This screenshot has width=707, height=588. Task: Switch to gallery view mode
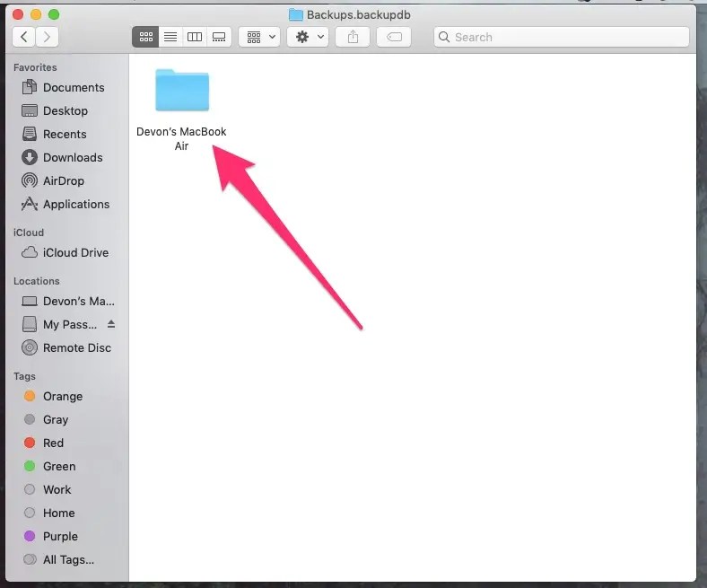(219, 37)
